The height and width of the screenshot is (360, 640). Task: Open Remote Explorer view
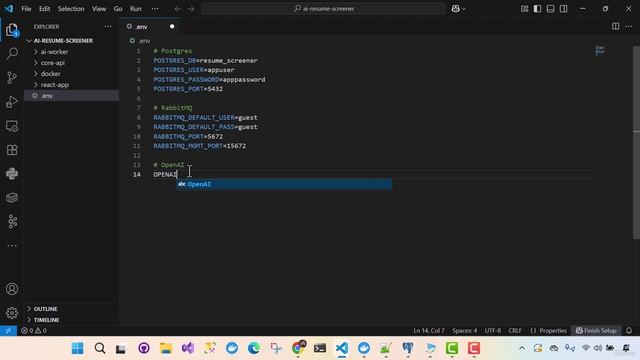click(12, 126)
